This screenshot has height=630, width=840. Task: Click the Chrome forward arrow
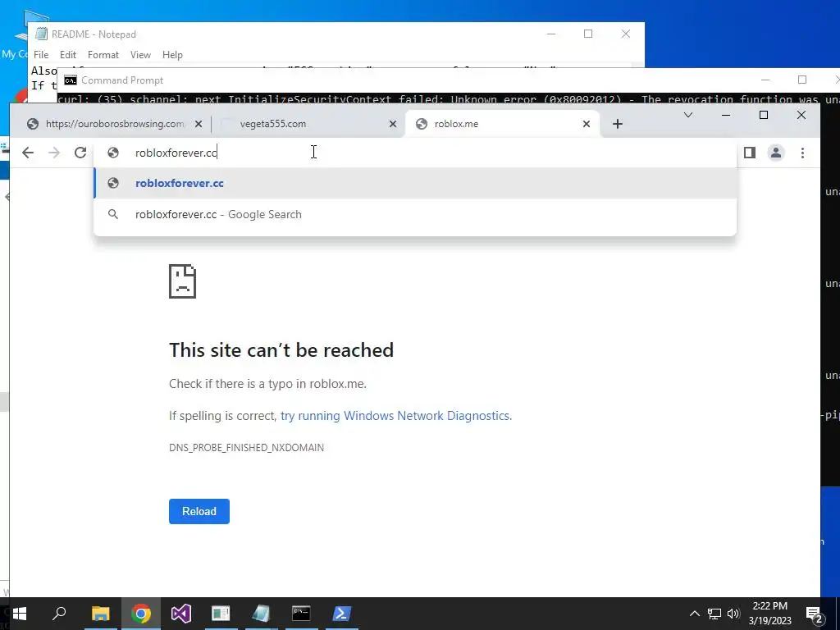(54, 153)
